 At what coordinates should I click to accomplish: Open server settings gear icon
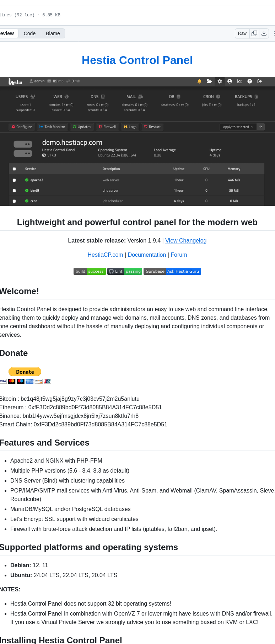(x=220, y=81)
